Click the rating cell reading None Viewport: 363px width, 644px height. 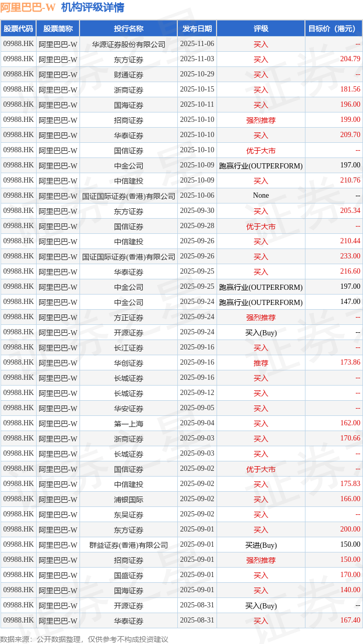[x=260, y=196]
